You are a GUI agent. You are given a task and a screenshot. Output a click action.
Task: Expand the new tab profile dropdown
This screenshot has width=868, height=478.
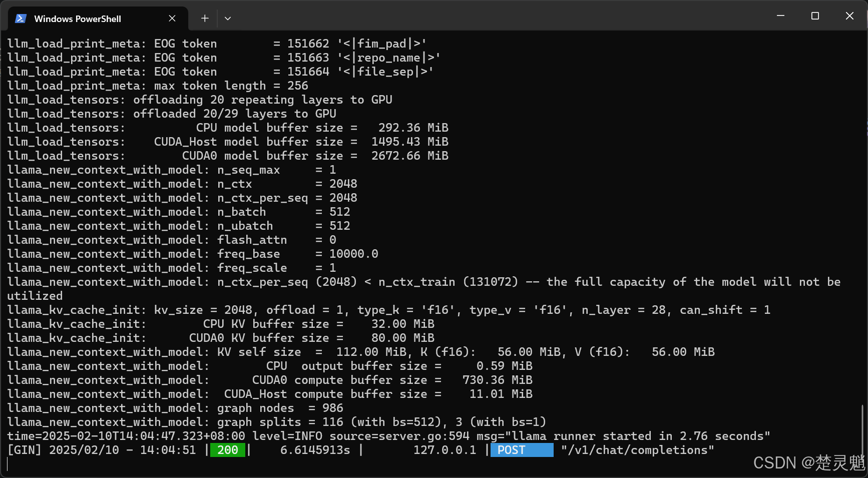coord(228,19)
